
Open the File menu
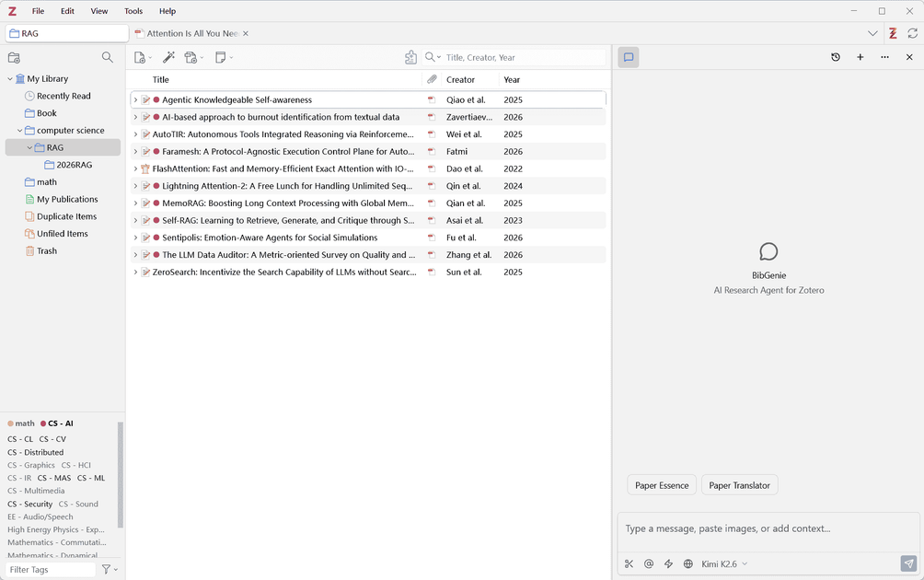(39, 11)
